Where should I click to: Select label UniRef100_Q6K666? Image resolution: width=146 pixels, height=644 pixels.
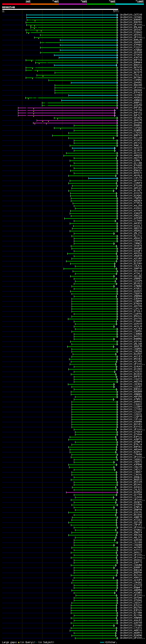tap(131, 90)
